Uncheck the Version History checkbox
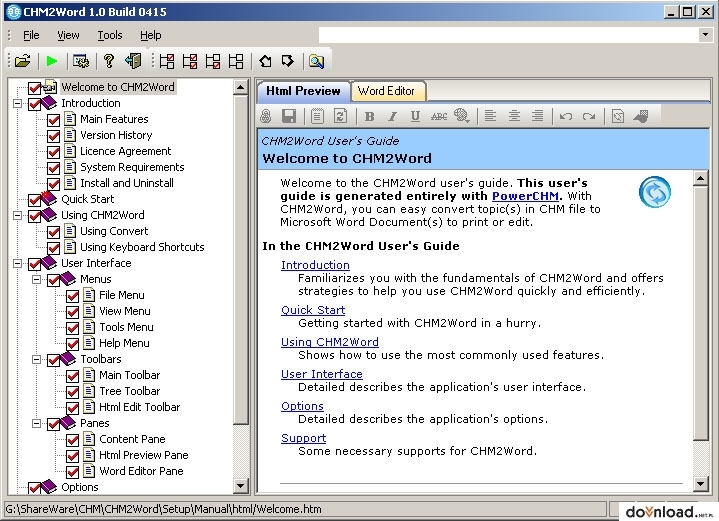 click(x=54, y=136)
